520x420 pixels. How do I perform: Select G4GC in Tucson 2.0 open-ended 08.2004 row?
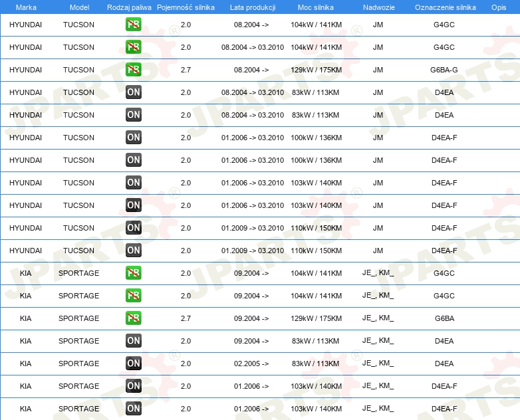[444, 25]
